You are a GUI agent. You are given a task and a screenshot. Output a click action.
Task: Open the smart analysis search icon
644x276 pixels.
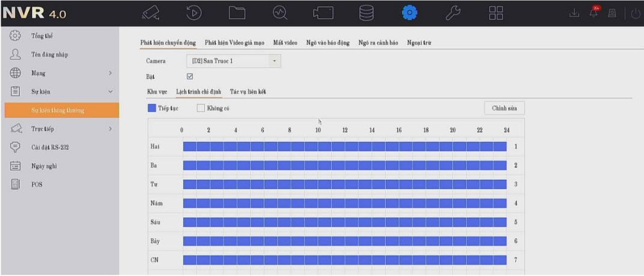pos(280,13)
